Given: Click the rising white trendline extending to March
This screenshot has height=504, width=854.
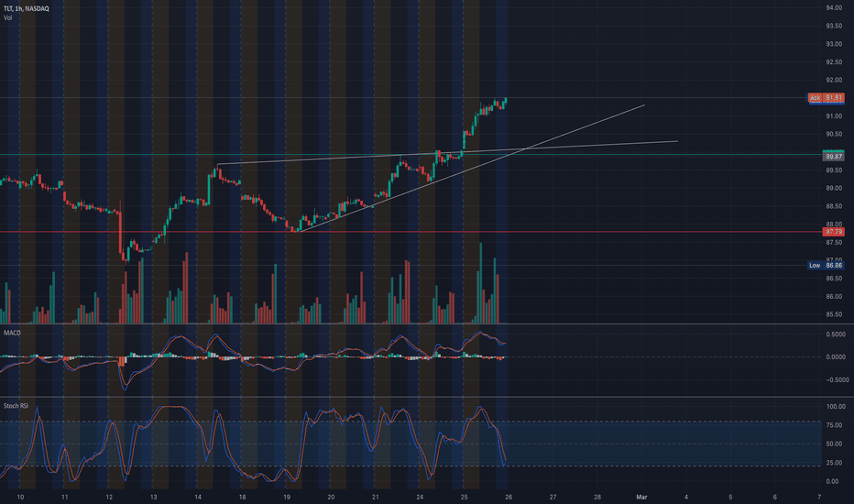Looking at the screenshot, I should [472, 169].
